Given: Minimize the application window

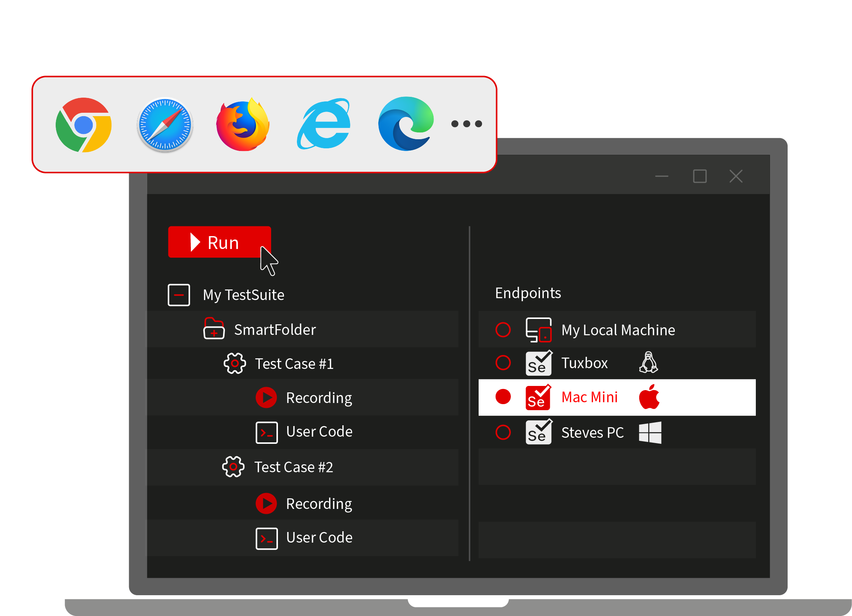Looking at the screenshot, I should pos(662,176).
